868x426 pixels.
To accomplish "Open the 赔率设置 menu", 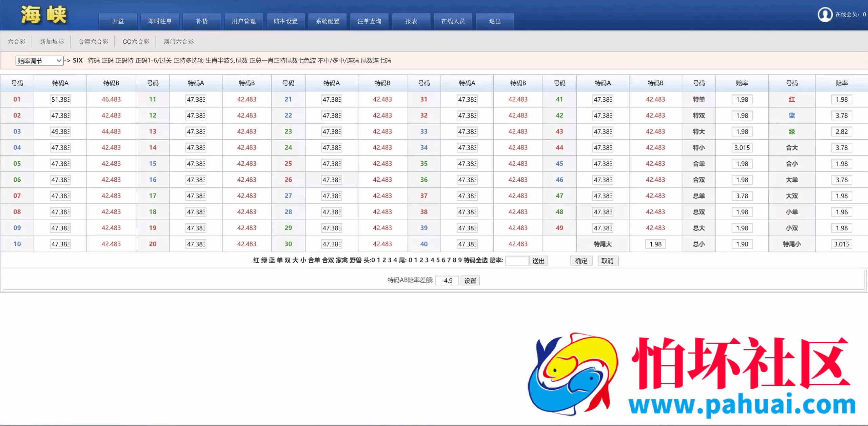I will point(285,21).
